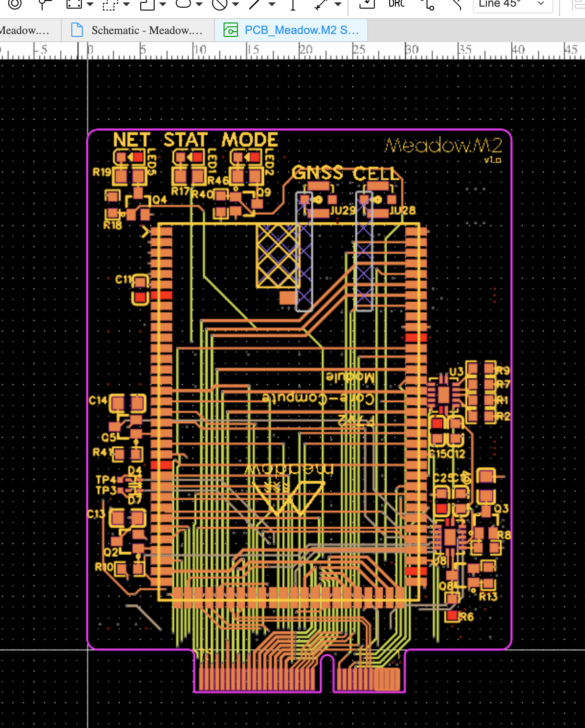Select the NET silkscreen text
Viewport: 585px width, 728px height.
point(132,140)
